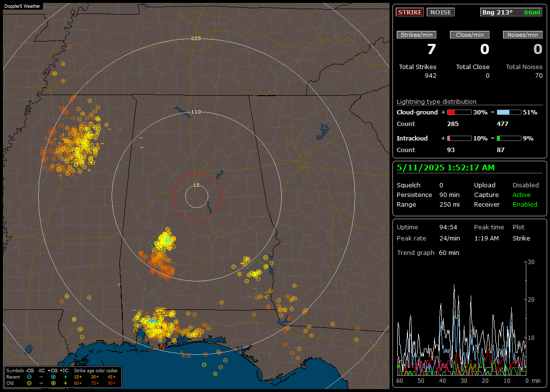
Task: Click the Capture status Active
Action: click(521, 195)
